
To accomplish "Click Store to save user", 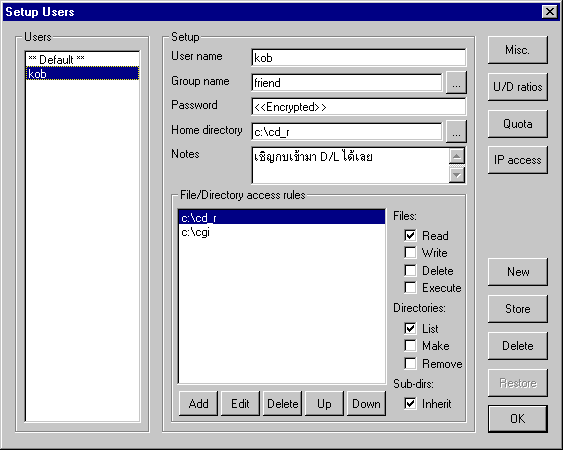I will (x=517, y=309).
